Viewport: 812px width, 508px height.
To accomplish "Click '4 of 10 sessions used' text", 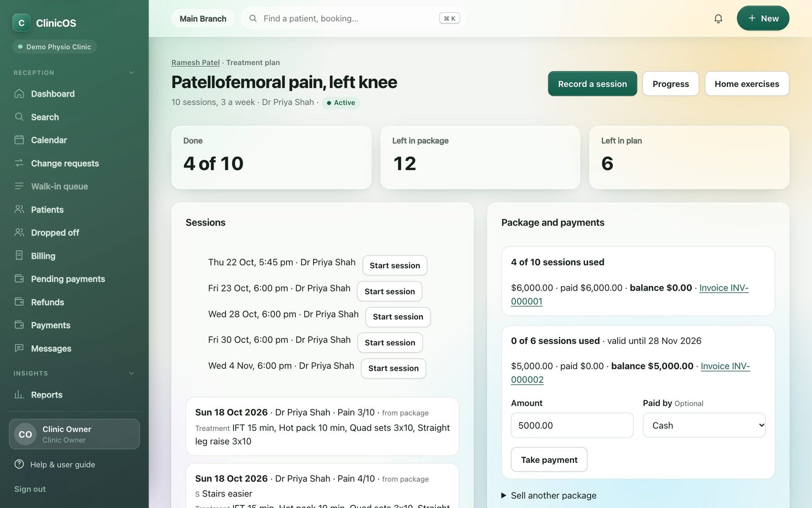I will pos(557,262).
